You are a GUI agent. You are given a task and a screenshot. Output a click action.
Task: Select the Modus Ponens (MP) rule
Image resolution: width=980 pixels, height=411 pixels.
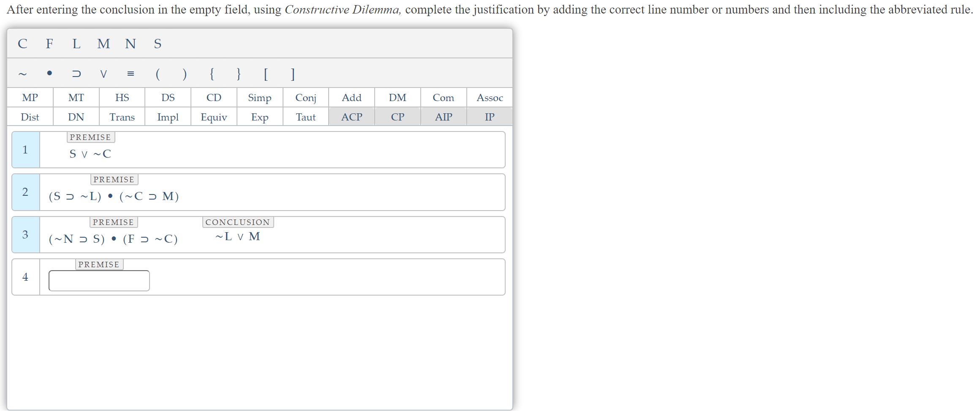pyautogui.click(x=30, y=98)
